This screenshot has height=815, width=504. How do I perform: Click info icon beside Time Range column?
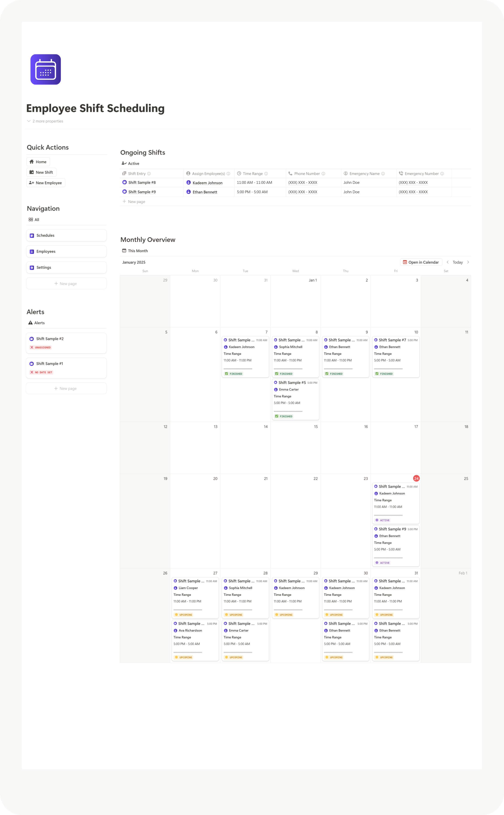[x=266, y=174]
